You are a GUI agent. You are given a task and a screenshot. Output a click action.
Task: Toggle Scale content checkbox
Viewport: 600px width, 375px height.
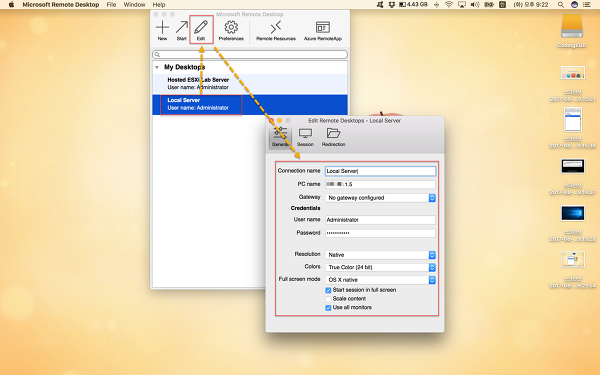coord(328,299)
